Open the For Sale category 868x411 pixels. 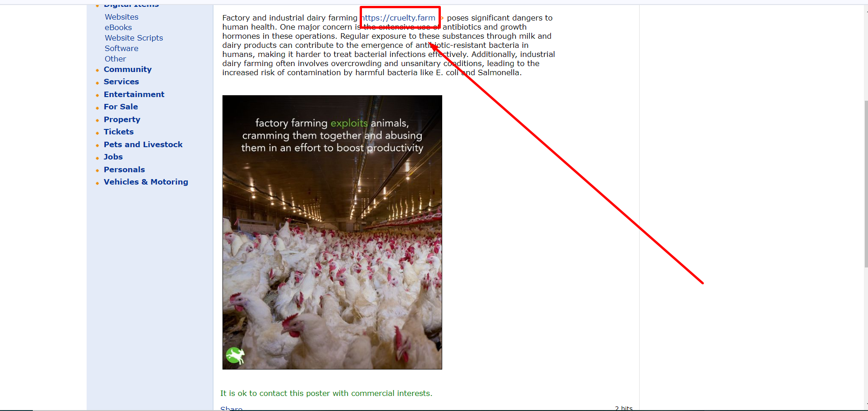coord(121,107)
